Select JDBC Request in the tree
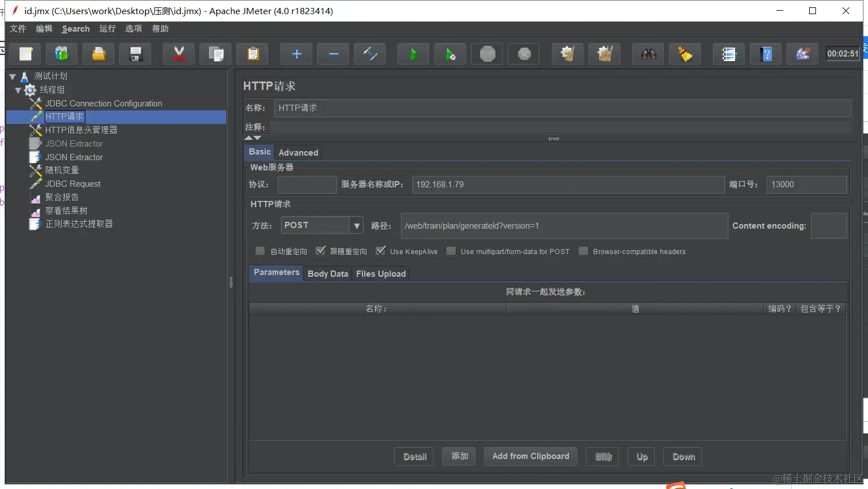This screenshot has height=489, width=868. 73,184
